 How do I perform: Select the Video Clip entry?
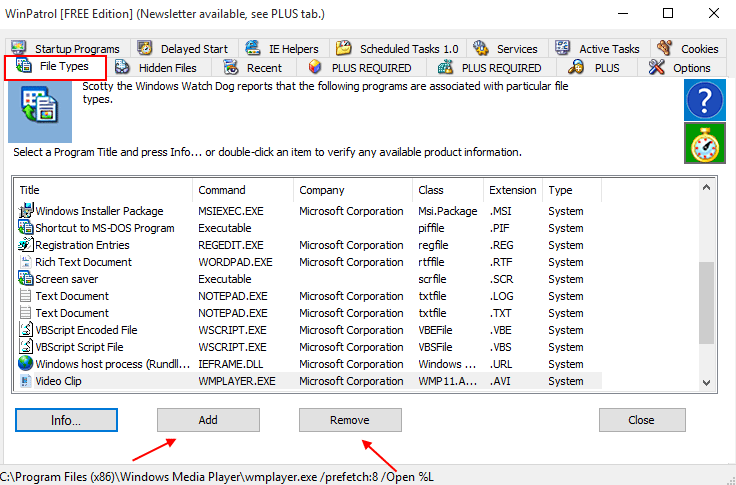coord(310,381)
